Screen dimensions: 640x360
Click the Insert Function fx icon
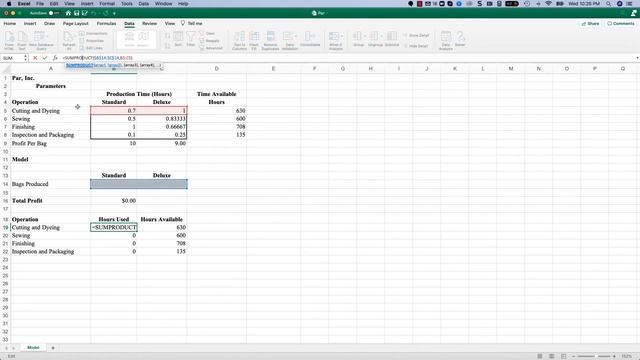55,58
